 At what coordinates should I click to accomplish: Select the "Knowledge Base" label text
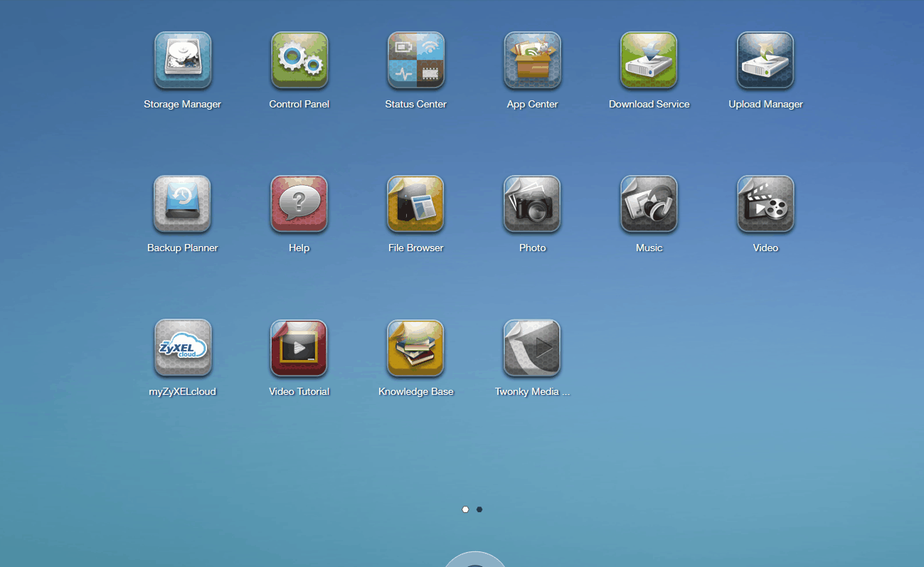[416, 392]
